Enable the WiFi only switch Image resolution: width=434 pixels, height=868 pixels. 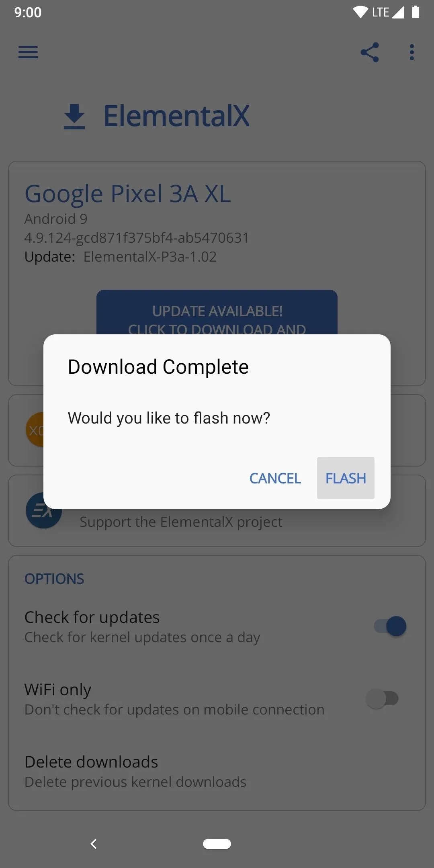[x=382, y=698]
